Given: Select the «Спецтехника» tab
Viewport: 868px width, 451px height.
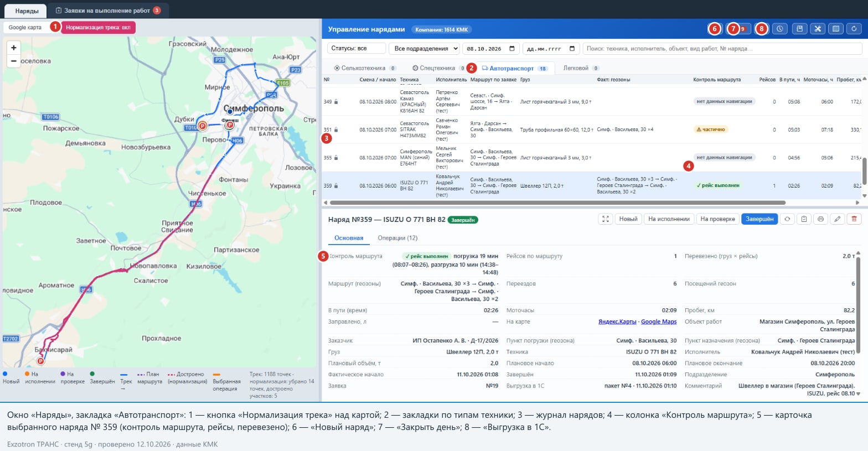Looking at the screenshot, I should click(x=438, y=68).
